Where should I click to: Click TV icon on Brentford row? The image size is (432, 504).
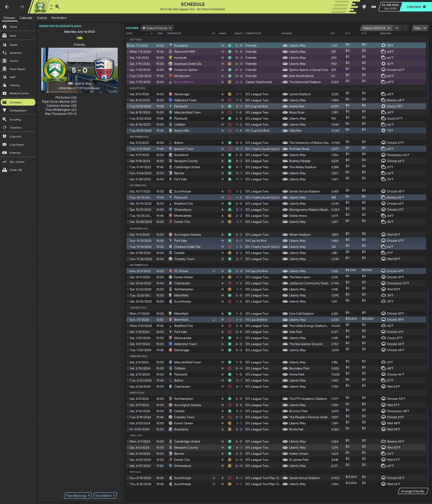[214, 320]
